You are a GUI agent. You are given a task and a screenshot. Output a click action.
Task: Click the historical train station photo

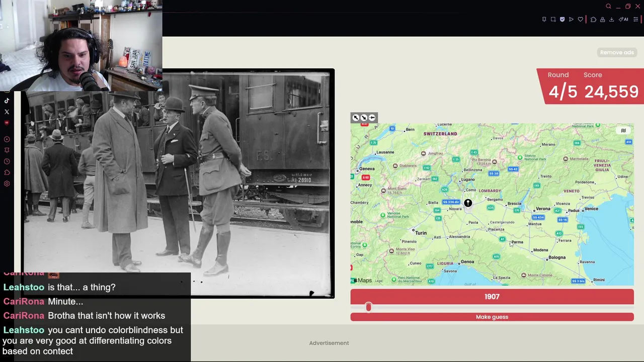point(179,184)
